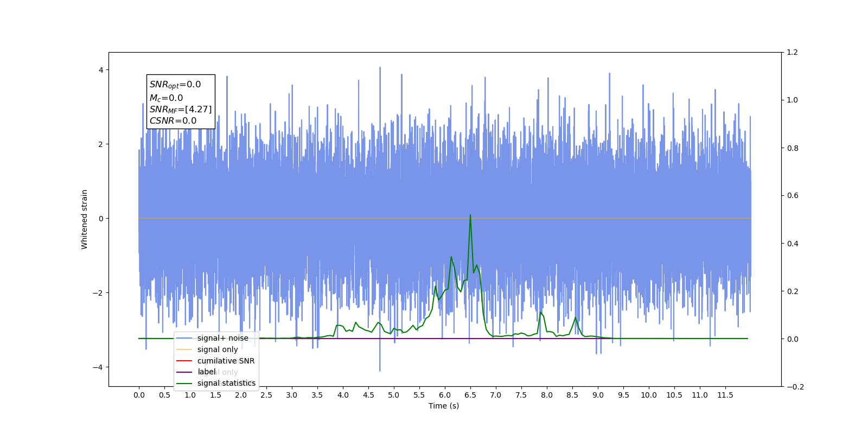The width and height of the screenshot is (868, 434).
Task: Click the x-axis tick label 10.0
Action: point(649,395)
